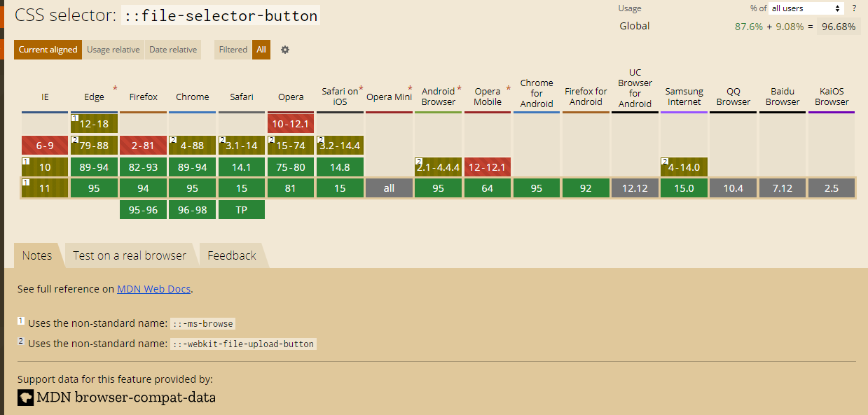Switch to Date relative view
This screenshot has width=868, height=415.
coord(173,50)
